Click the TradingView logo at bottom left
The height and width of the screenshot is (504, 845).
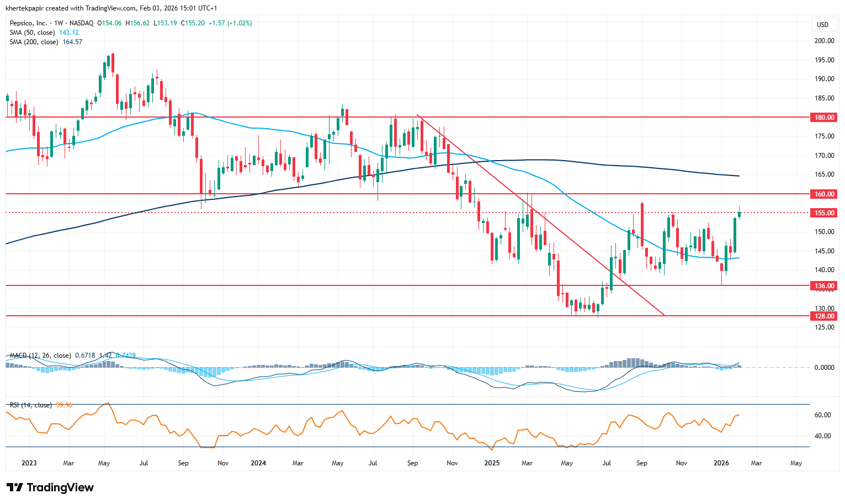pyautogui.click(x=50, y=487)
